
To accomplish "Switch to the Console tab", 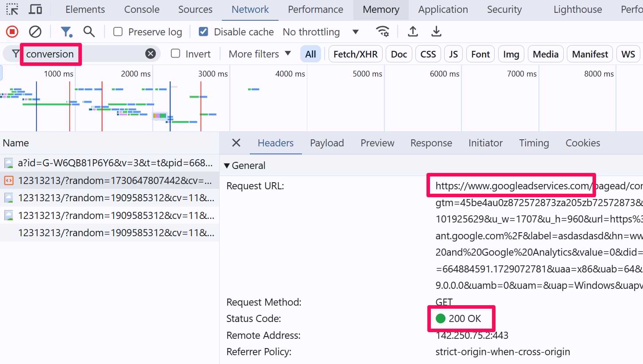I will pyautogui.click(x=142, y=9).
